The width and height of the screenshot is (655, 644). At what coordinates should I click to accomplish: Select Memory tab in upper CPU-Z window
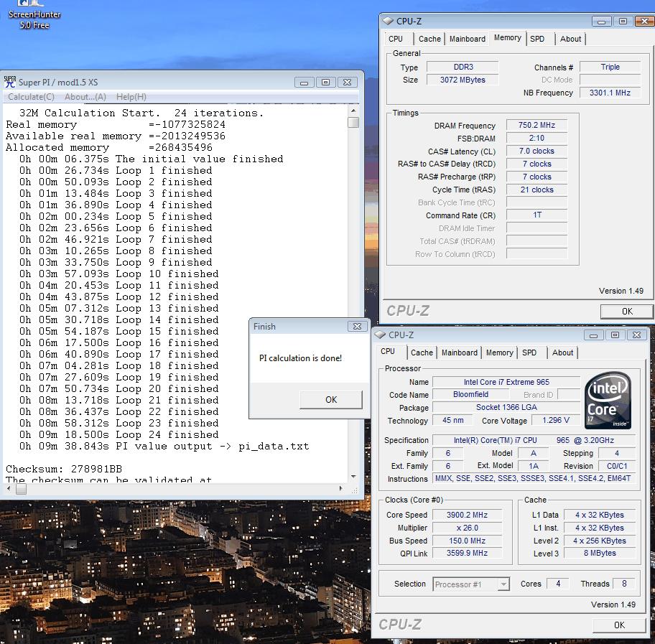(x=508, y=37)
